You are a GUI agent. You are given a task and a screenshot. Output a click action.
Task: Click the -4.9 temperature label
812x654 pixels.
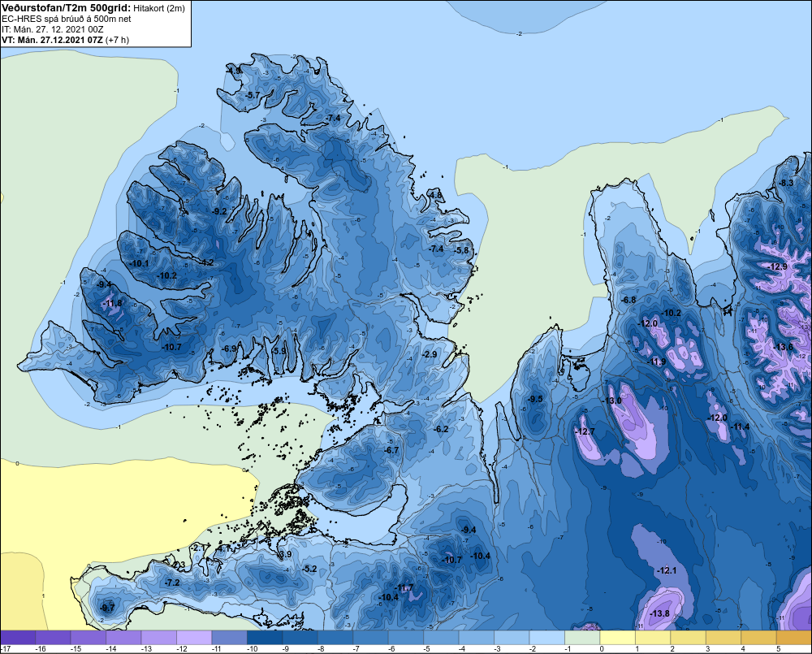[x=235, y=71]
